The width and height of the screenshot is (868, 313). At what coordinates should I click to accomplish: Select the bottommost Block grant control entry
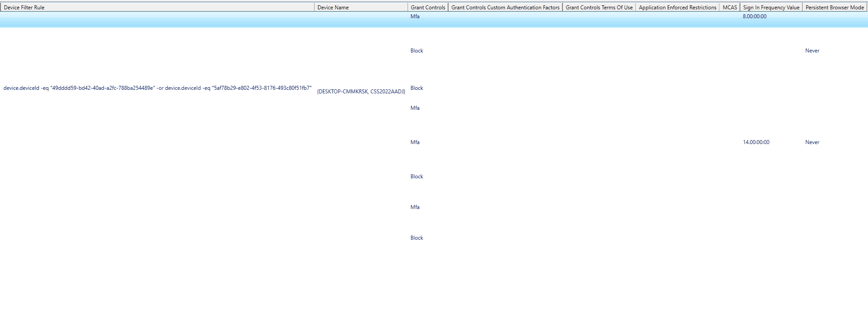pyautogui.click(x=416, y=238)
